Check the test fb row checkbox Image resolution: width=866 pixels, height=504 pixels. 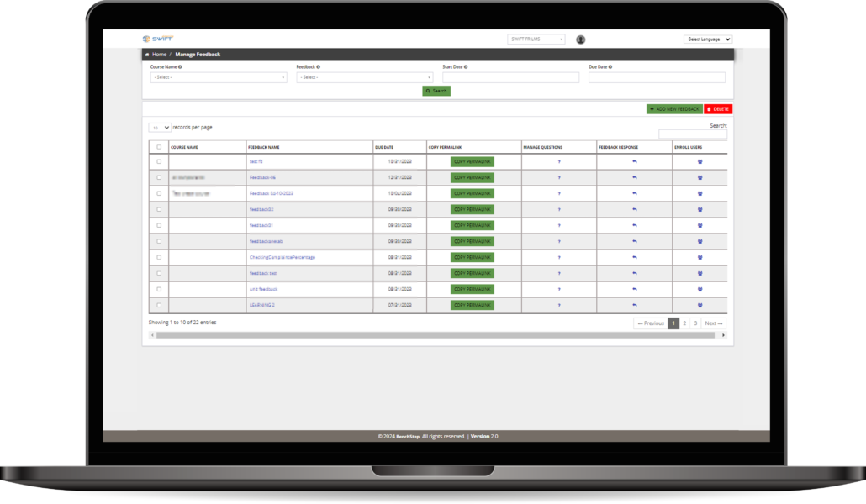(159, 162)
